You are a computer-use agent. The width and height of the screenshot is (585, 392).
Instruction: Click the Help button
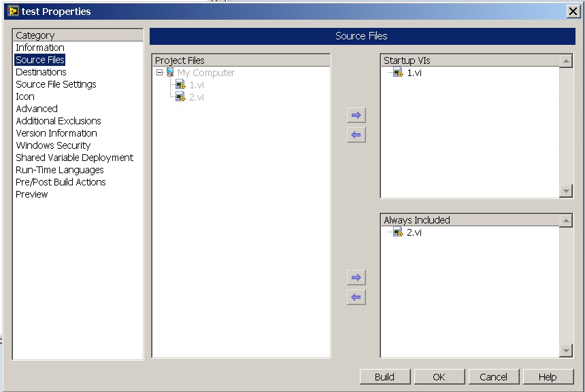click(548, 377)
